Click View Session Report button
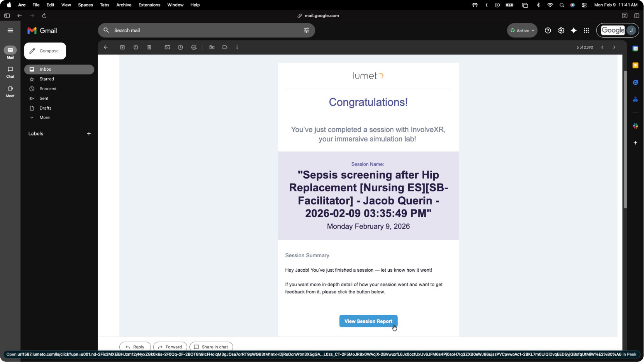 pyautogui.click(x=368, y=321)
